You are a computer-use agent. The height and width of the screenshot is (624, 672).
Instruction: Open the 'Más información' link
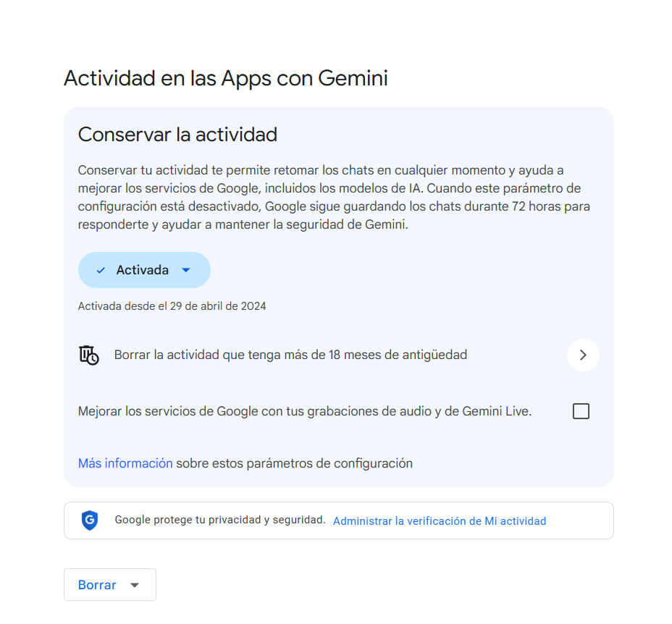pos(125,463)
